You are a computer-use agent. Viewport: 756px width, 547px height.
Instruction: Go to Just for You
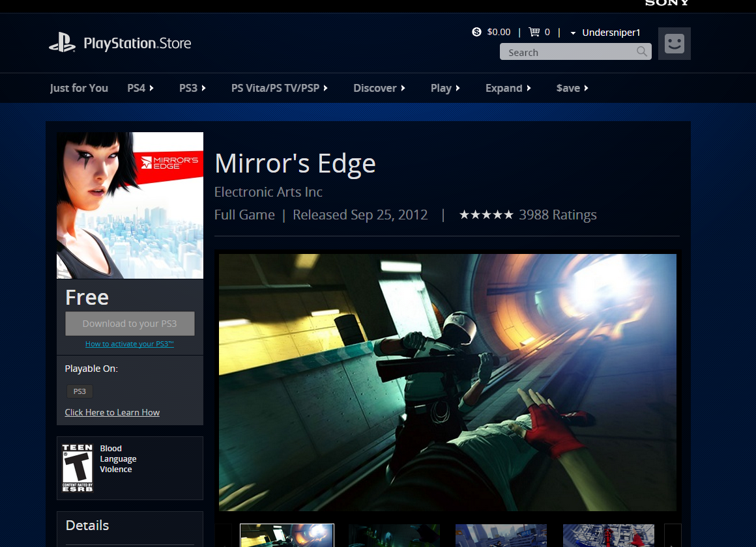tap(79, 88)
